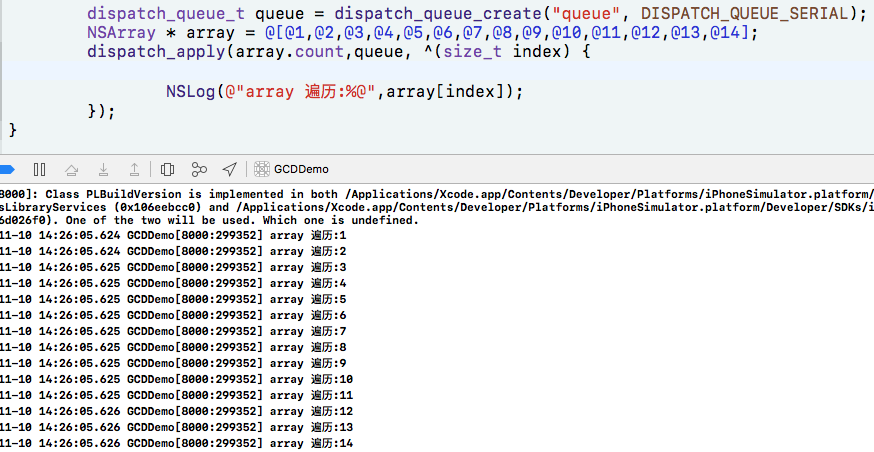Open the Debug View Hierarchy icon
The image size is (874, 452).
(x=167, y=169)
